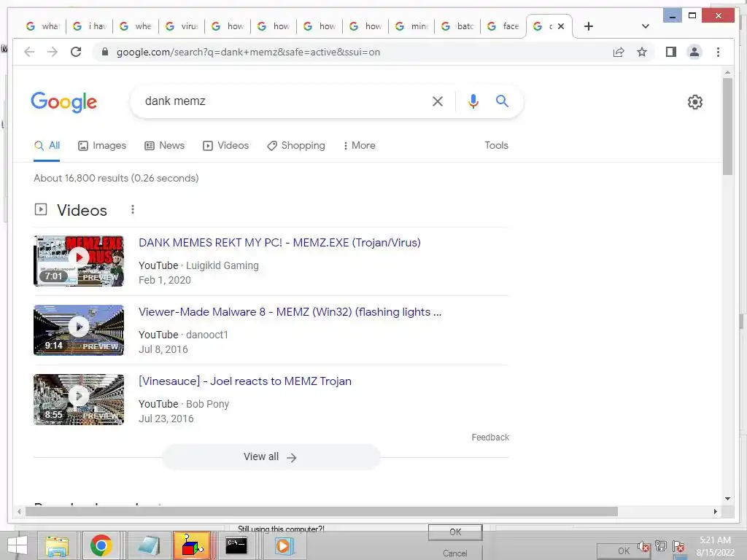Screen dimensions: 747x560
Task: Play the 9:14 danooct1 video thumbnail
Action: coord(79,330)
